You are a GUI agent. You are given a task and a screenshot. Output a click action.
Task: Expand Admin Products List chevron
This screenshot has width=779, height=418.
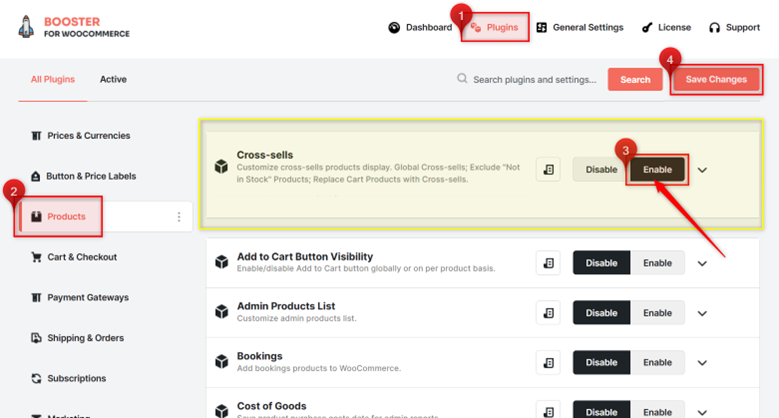coord(702,313)
